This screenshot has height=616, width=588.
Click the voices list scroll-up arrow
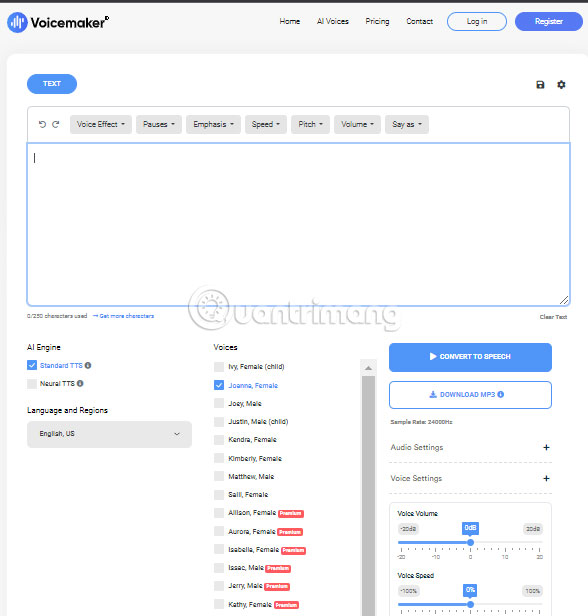click(x=368, y=368)
